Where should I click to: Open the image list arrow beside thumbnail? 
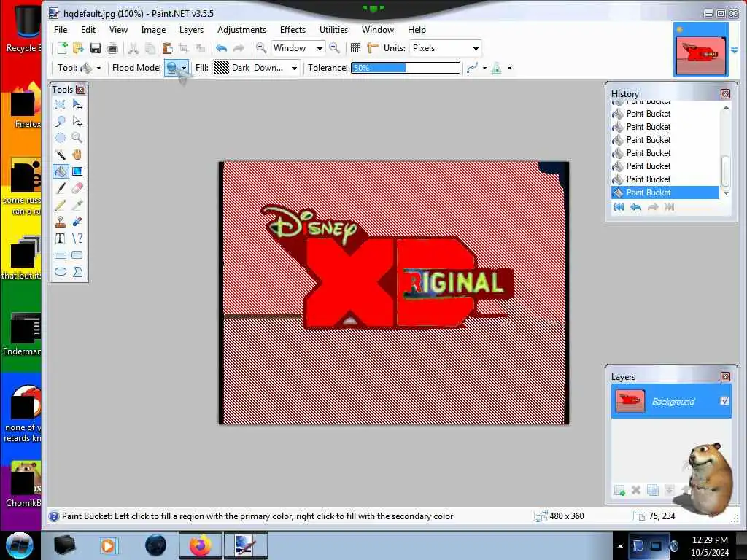[735, 50]
